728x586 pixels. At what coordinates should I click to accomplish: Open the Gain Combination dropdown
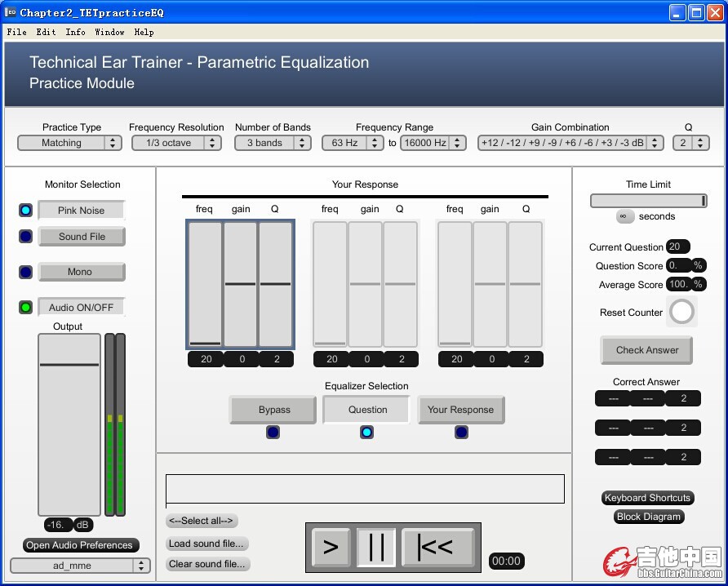click(x=570, y=143)
